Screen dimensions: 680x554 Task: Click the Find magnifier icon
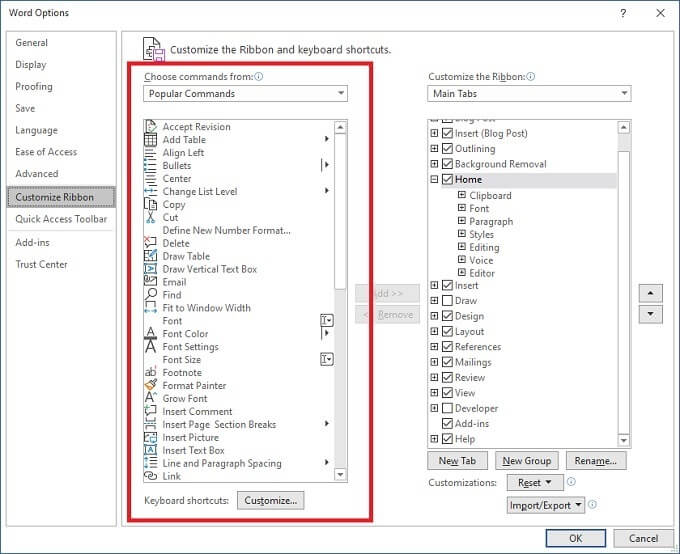(150, 295)
